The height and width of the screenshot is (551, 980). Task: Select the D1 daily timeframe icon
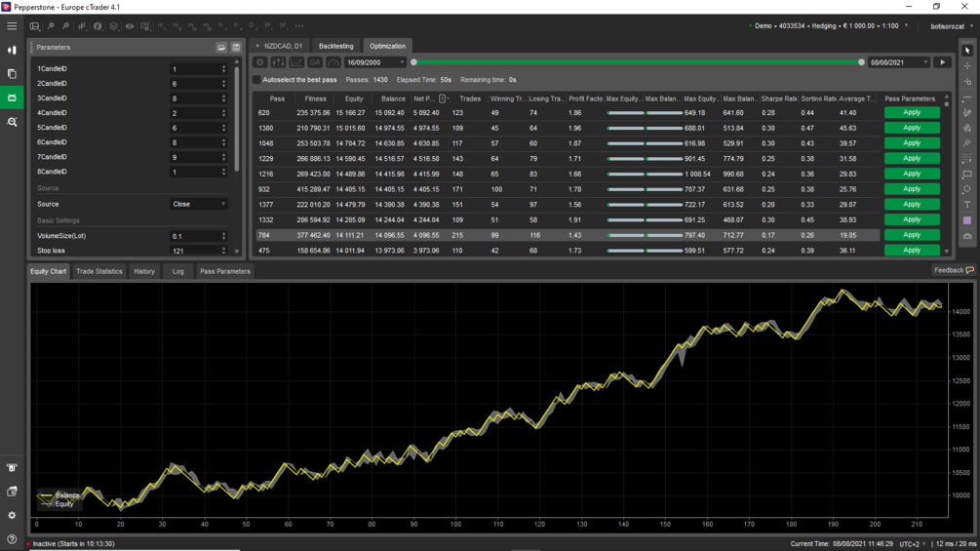coord(254,26)
